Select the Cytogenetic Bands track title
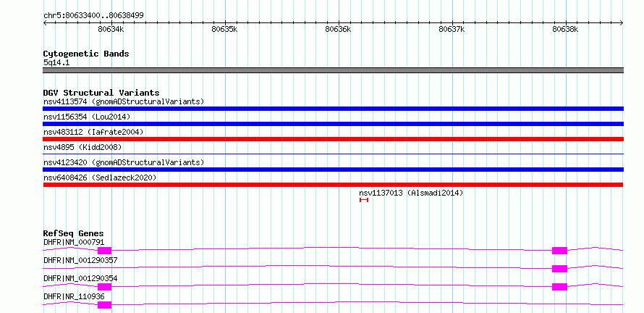The width and height of the screenshot is (644, 313). pos(86,54)
